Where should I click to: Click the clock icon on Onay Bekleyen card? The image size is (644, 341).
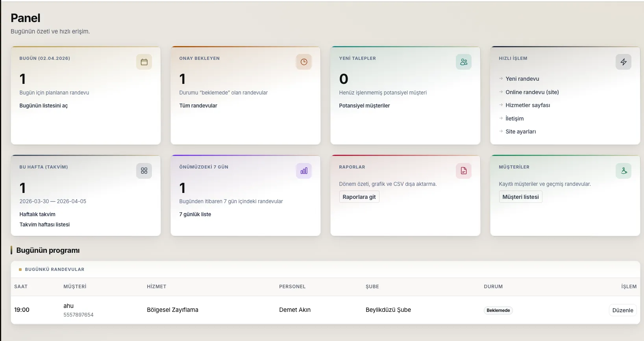point(304,62)
